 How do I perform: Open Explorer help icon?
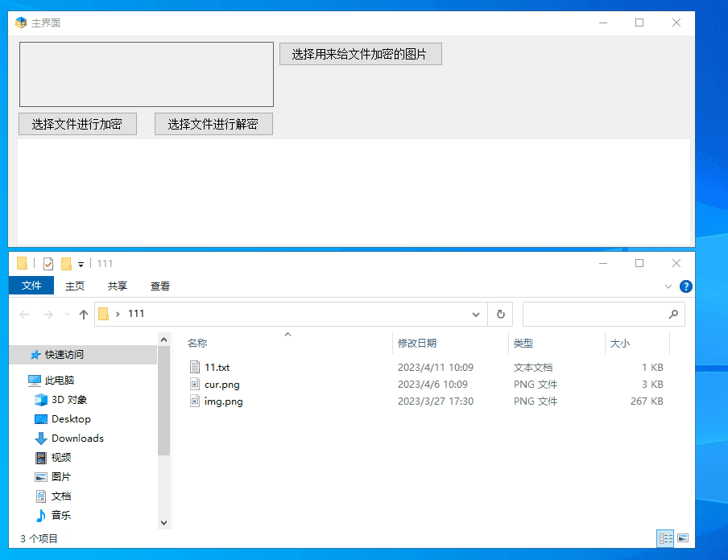point(686,286)
